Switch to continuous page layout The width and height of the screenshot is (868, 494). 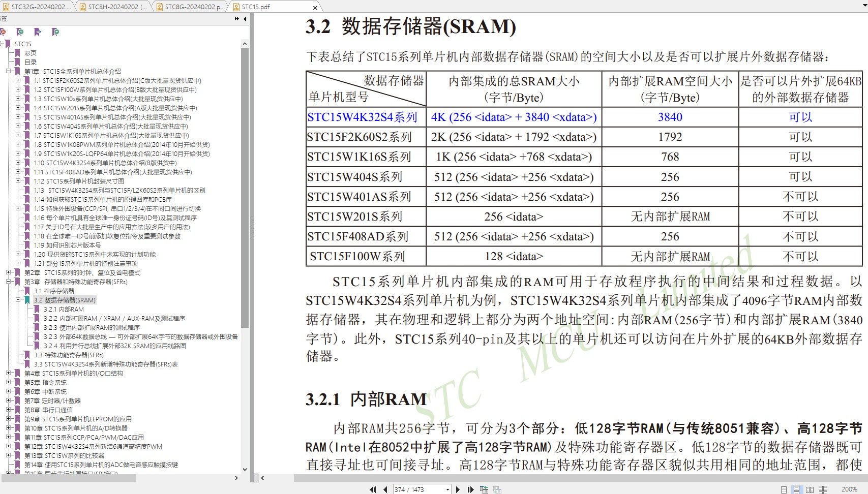[x=797, y=489]
